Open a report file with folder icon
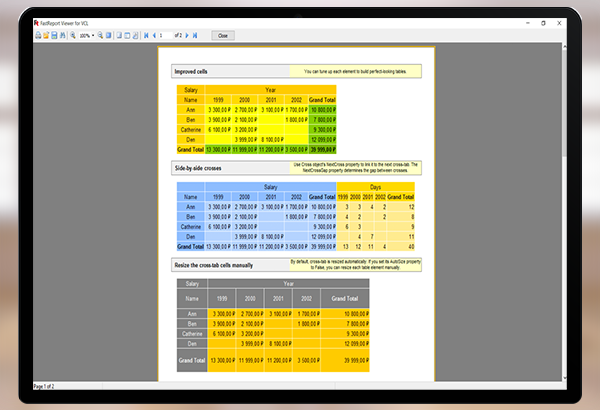The width and height of the screenshot is (600, 410). (x=46, y=35)
